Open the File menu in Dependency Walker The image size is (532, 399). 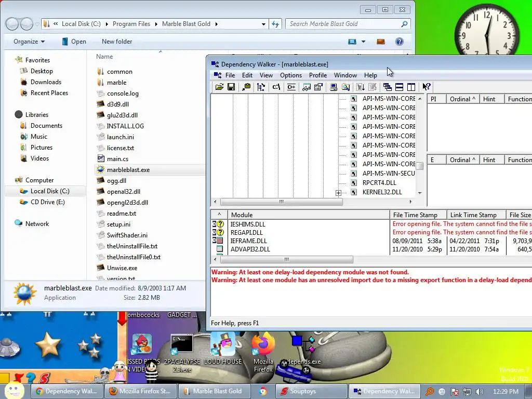(230, 75)
